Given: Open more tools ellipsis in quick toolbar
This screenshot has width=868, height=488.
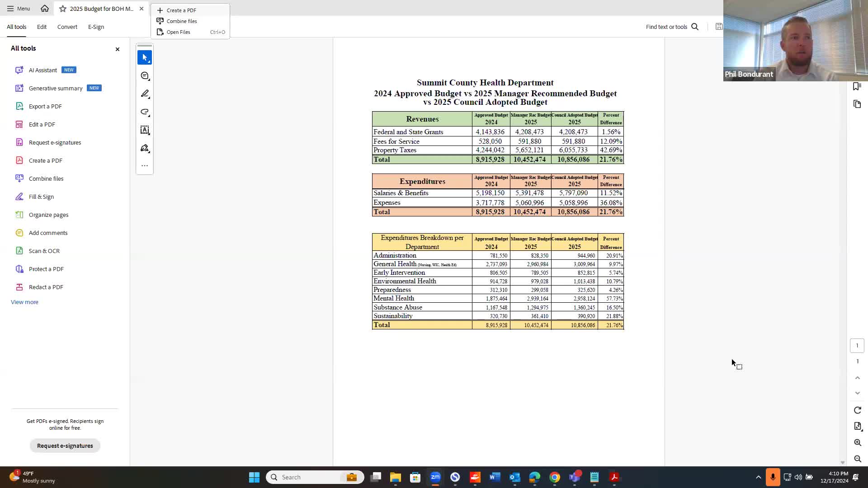Looking at the screenshot, I should 145,166.
